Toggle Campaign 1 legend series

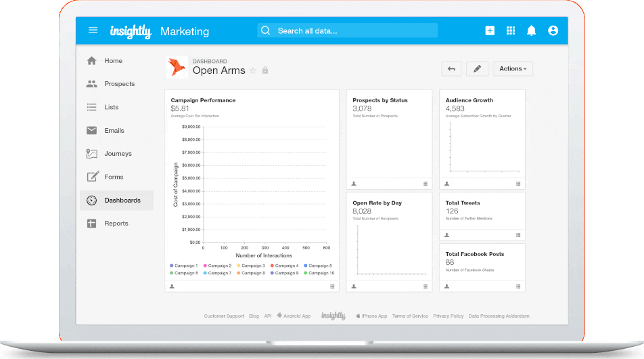click(x=184, y=266)
